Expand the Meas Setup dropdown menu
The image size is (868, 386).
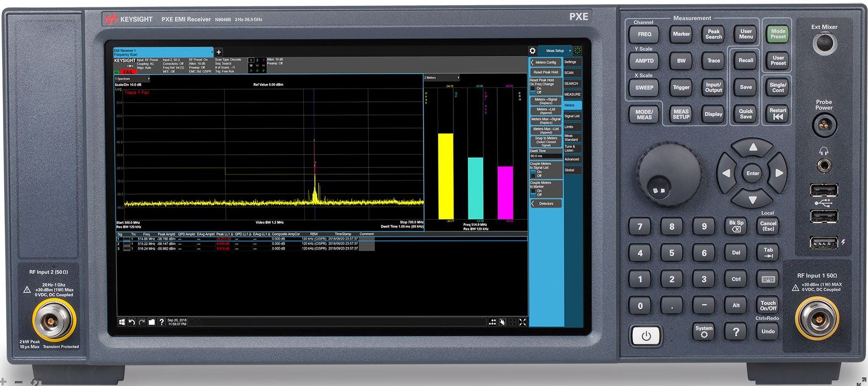[570, 51]
